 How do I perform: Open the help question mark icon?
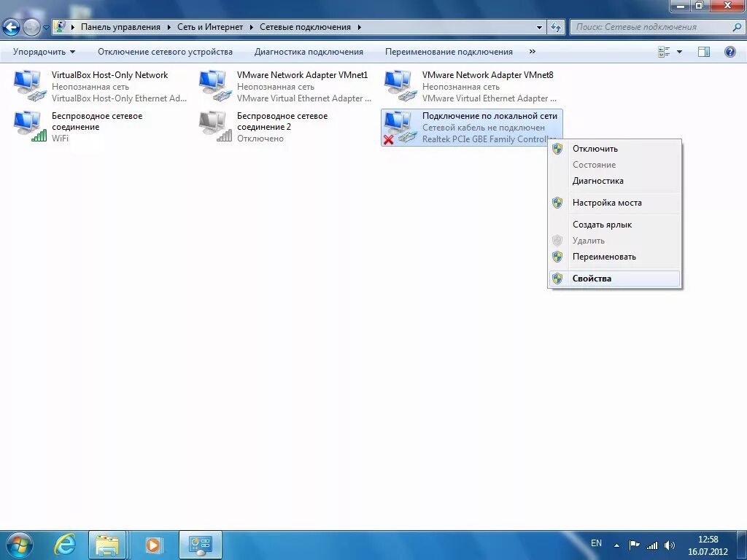click(729, 52)
